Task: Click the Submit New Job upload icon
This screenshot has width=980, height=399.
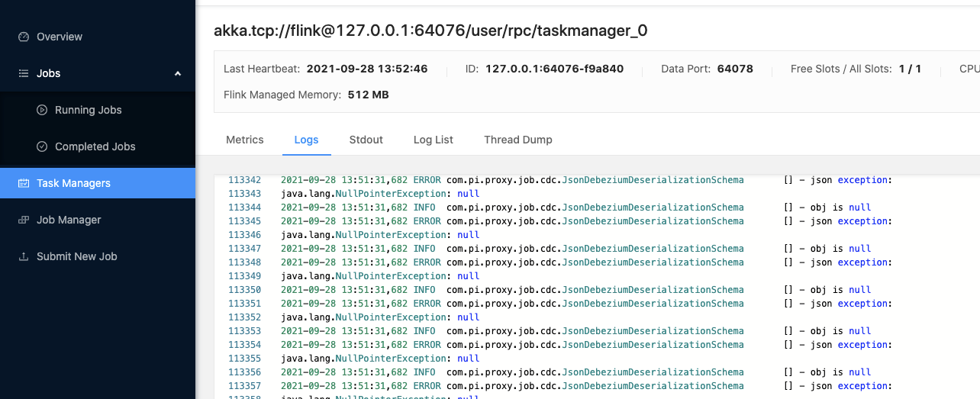Action: pyautogui.click(x=24, y=256)
